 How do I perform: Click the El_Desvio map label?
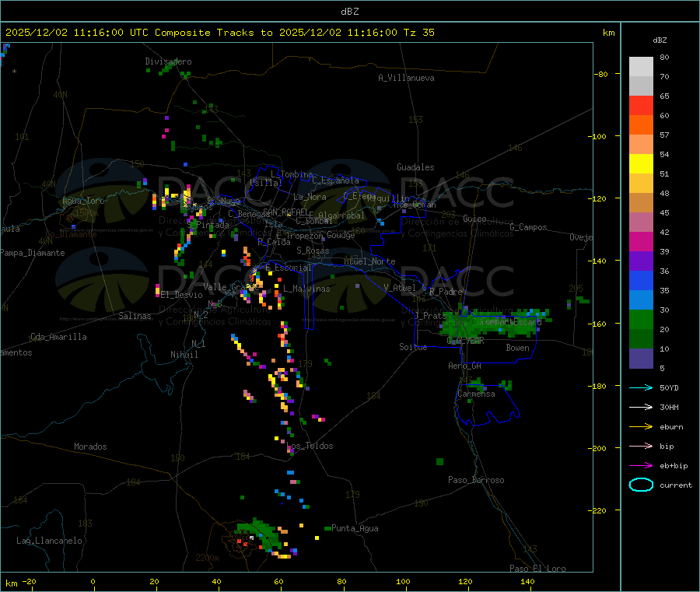tap(182, 295)
